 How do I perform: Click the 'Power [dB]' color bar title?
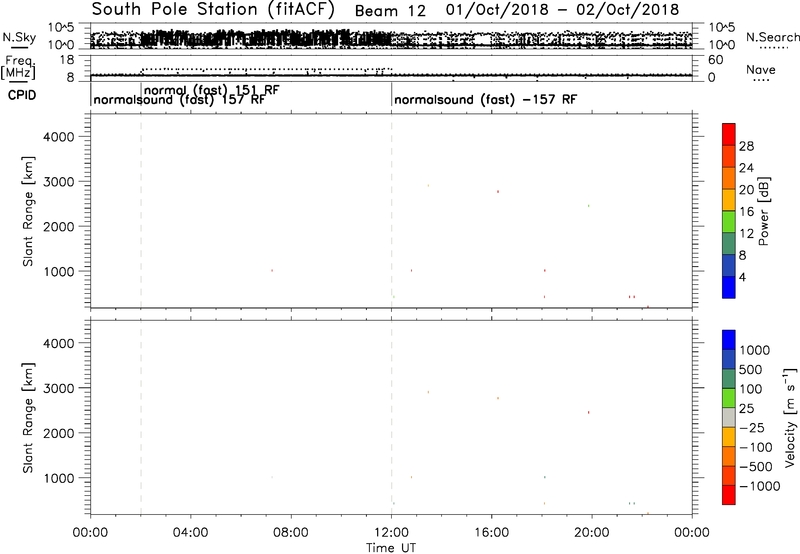coord(764,211)
